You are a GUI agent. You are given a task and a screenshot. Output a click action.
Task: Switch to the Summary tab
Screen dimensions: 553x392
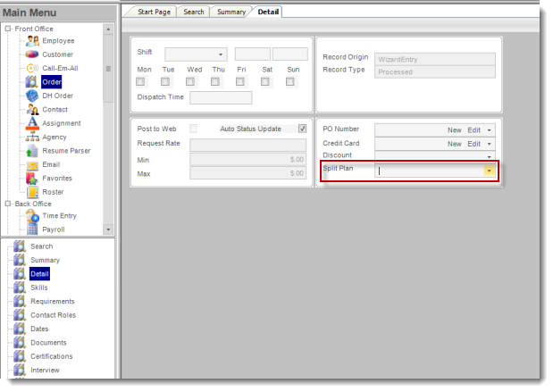230,12
